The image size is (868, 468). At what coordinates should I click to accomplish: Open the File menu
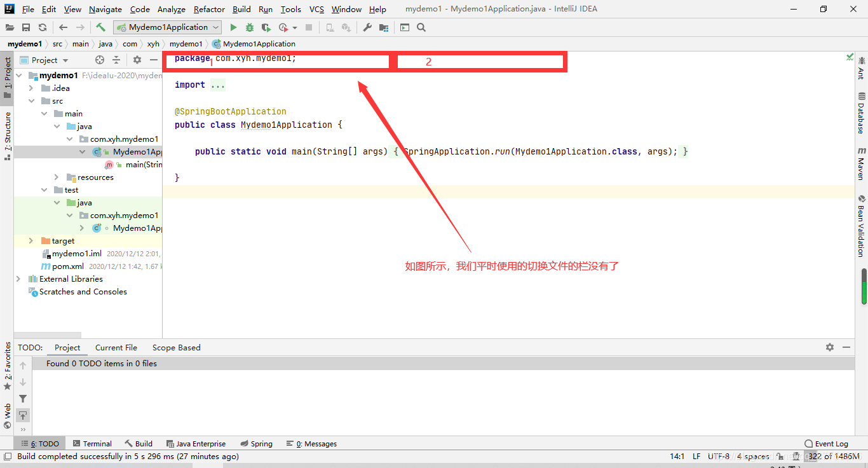pos(28,9)
